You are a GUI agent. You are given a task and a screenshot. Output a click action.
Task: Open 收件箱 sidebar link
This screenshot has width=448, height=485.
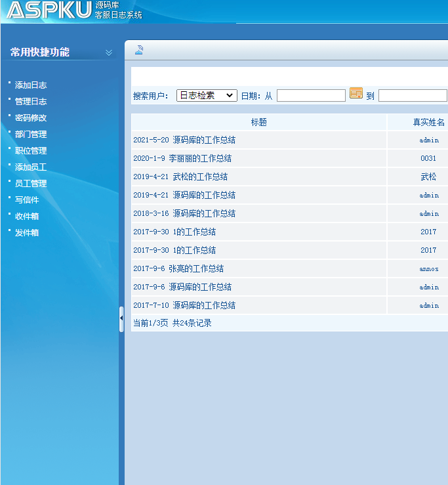coord(27,216)
